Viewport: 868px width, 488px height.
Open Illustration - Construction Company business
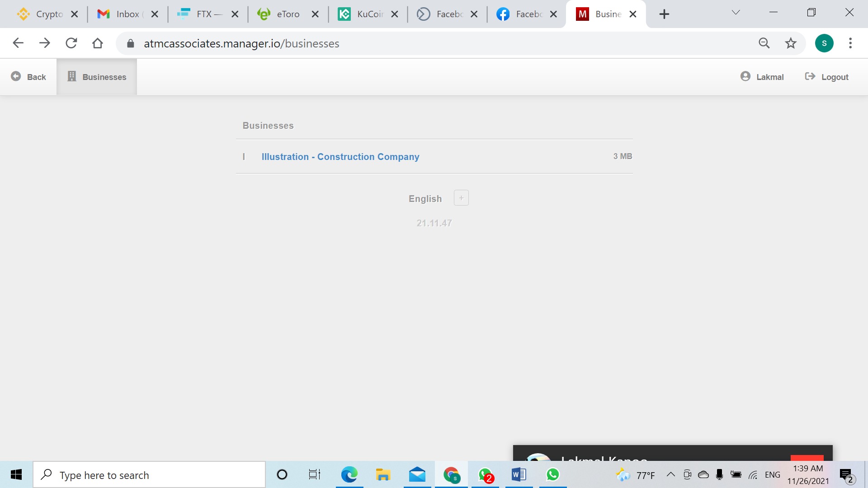(340, 157)
